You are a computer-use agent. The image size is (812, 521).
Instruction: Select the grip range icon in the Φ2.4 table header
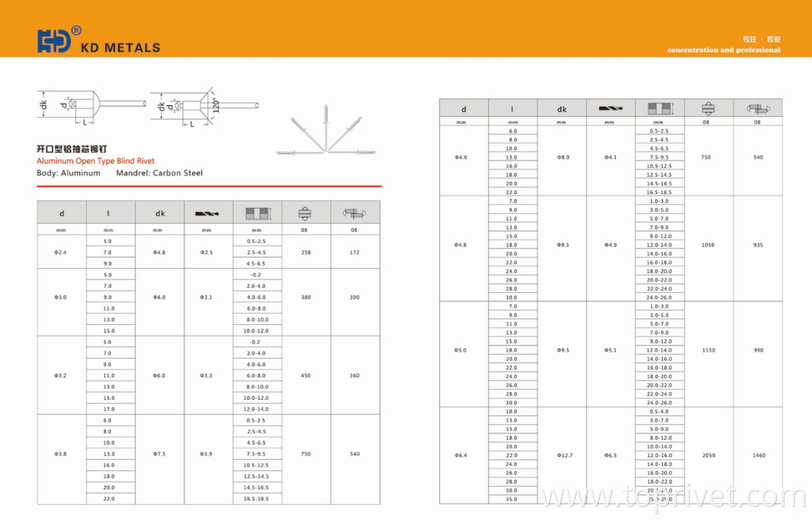click(257, 213)
